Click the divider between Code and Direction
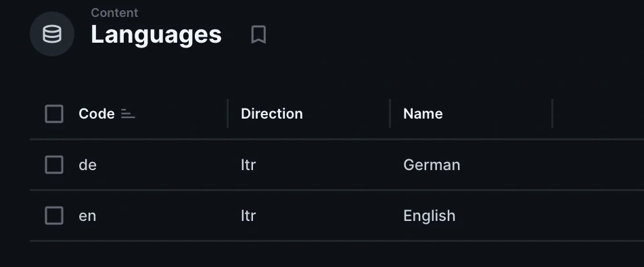This screenshot has height=267, width=644. point(227,114)
